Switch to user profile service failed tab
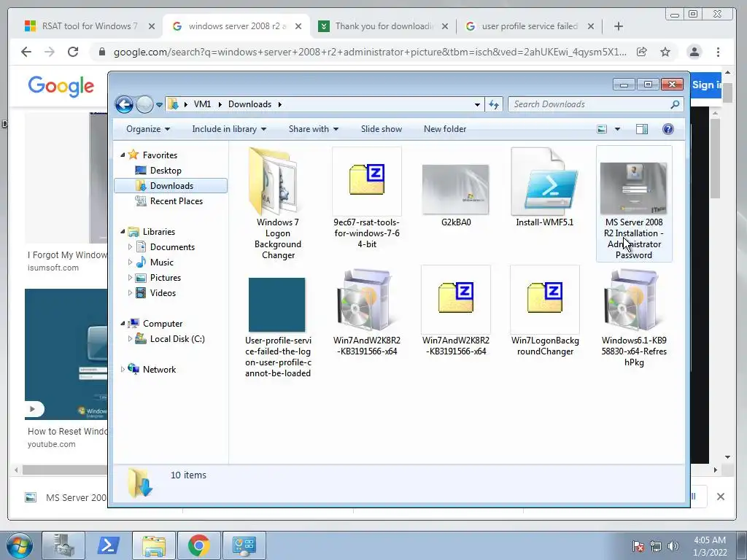This screenshot has width=747, height=560. coord(530,26)
